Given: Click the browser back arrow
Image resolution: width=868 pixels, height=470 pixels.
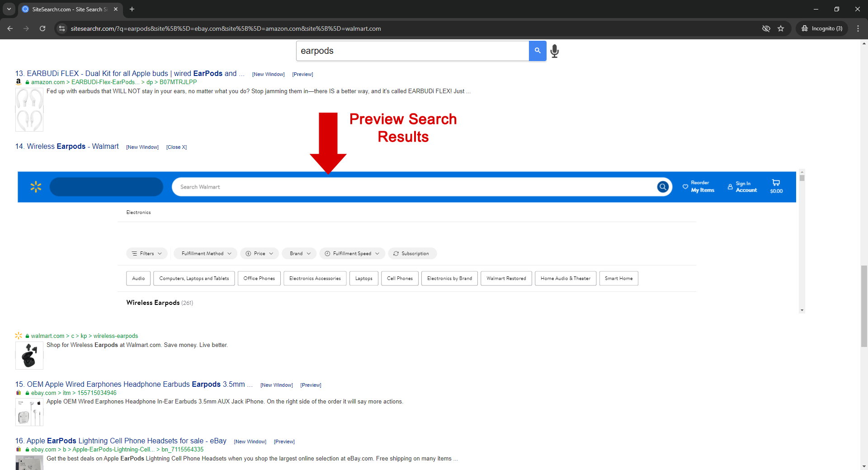Looking at the screenshot, I should (x=10, y=28).
